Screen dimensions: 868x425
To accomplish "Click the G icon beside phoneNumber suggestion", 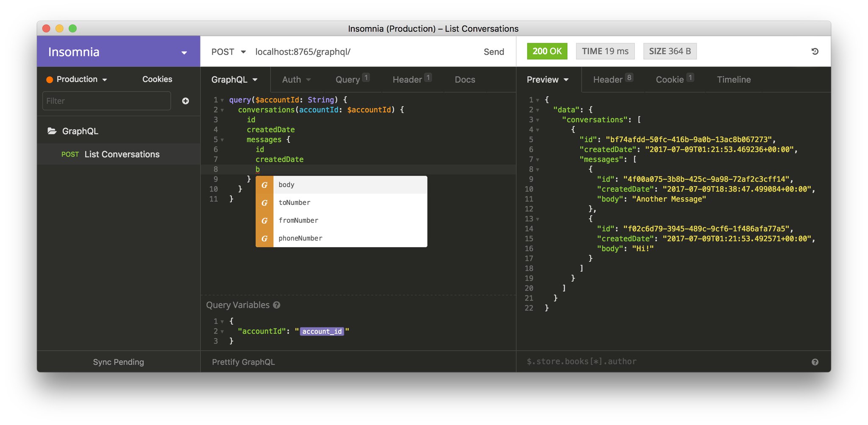I will (264, 238).
